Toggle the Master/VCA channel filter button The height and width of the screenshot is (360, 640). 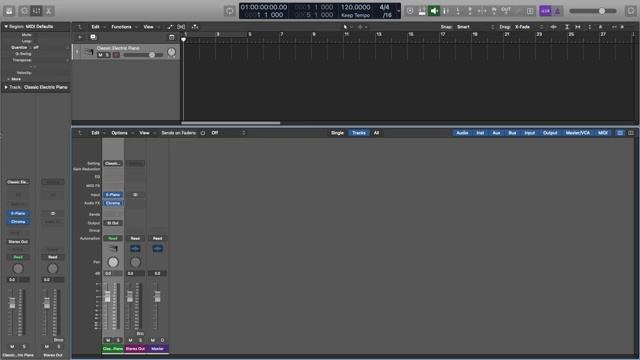[x=578, y=133]
